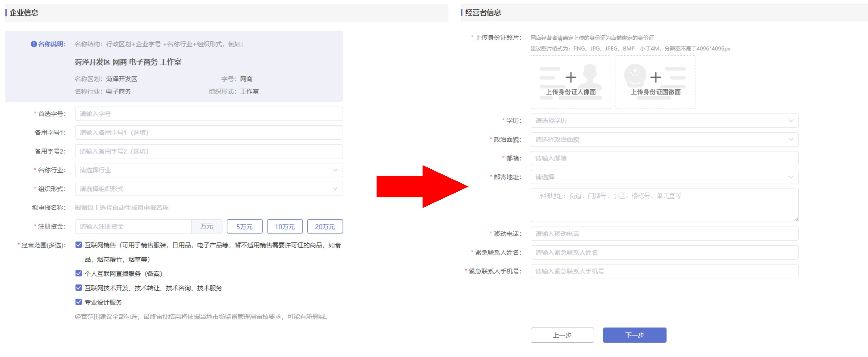The image size is (868, 357).
Task: Focus the 紧急联系人手机号 input field
Action: click(x=665, y=271)
